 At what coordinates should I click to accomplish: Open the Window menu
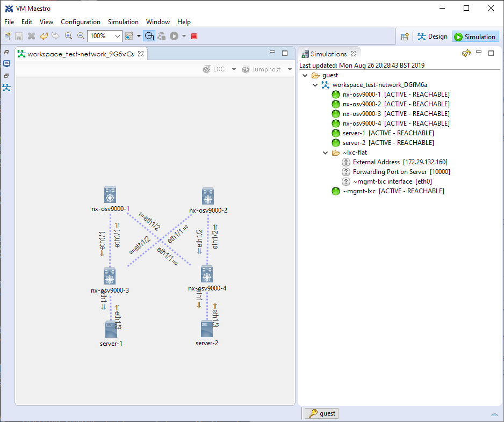point(158,22)
